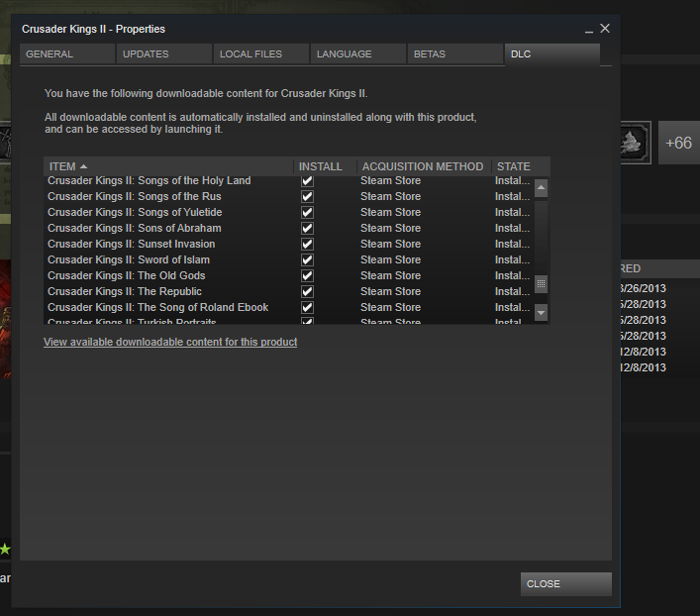
Task: Disable install for The Republic DLC
Action: pyautogui.click(x=307, y=292)
